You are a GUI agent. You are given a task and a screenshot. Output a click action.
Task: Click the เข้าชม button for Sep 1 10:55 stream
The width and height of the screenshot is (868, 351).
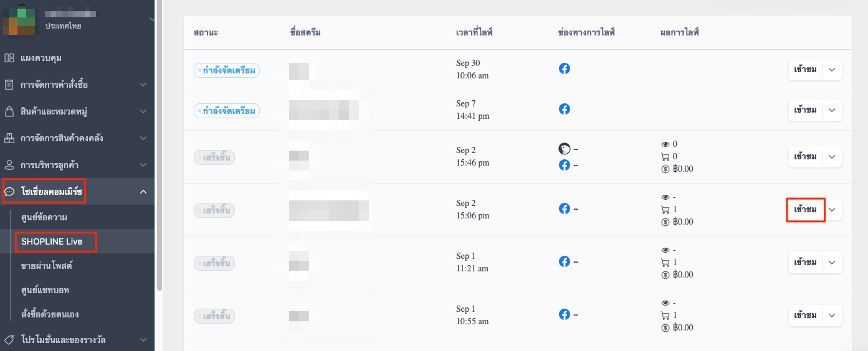coord(806,316)
